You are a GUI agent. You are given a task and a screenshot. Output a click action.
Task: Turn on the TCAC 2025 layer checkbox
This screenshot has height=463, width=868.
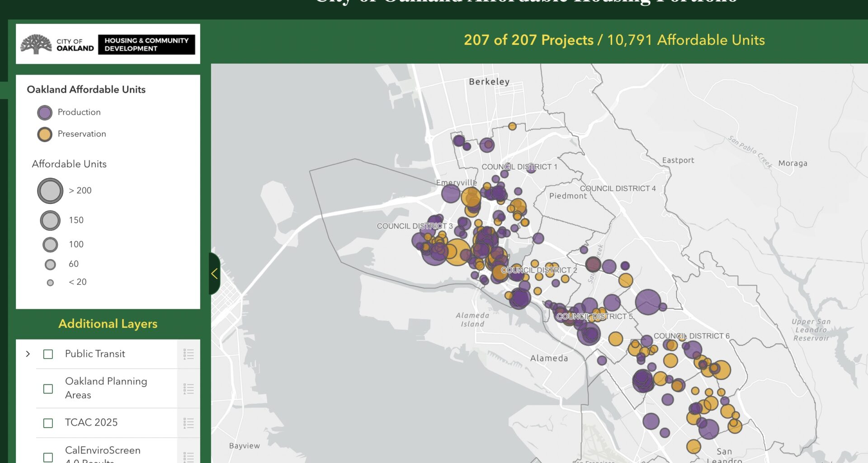[x=48, y=423]
